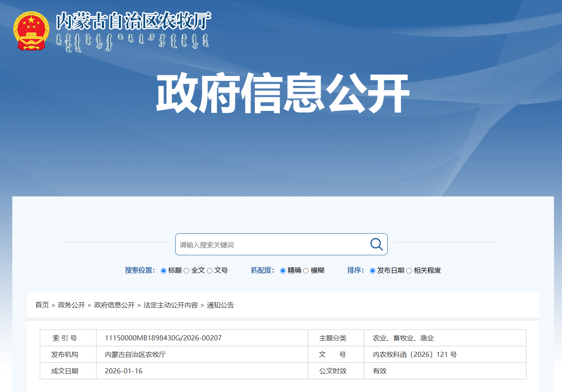Sort results by 发布日期

pyautogui.click(x=373, y=271)
